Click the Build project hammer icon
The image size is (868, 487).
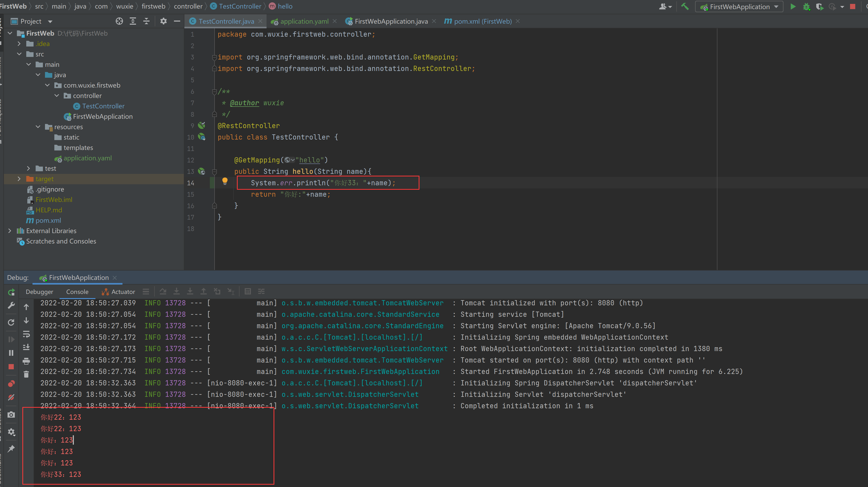pos(684,6)
